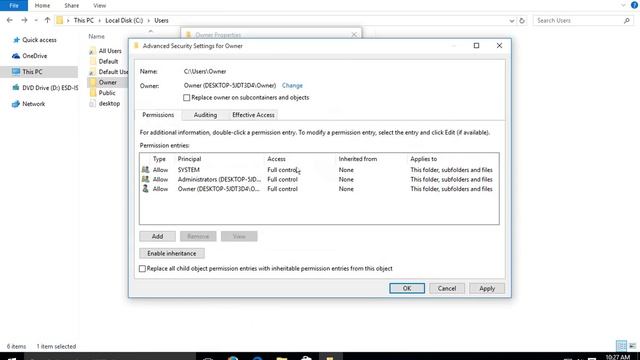Select the Administrators permission entry
The image size is (640, 360).
pyautogui.click(x=319, y=179)
